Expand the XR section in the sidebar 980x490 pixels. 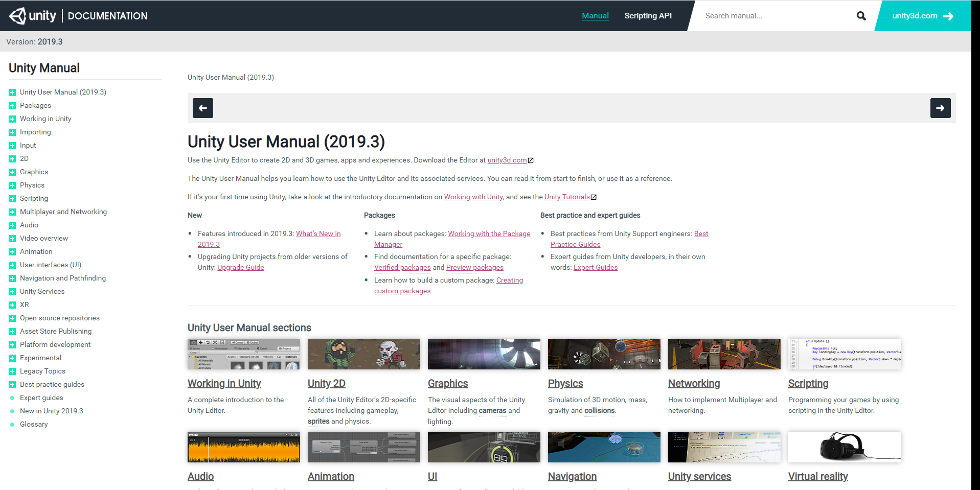(x=12, y=305)
